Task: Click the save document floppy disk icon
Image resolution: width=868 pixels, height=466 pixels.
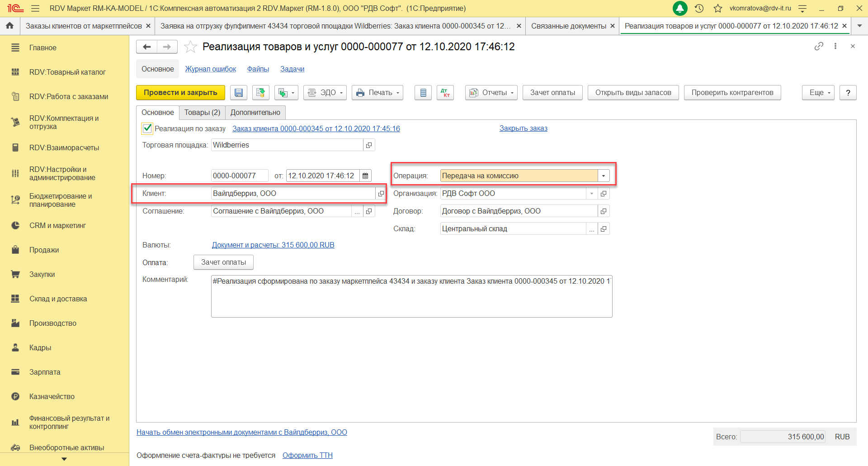Action: 239,93
